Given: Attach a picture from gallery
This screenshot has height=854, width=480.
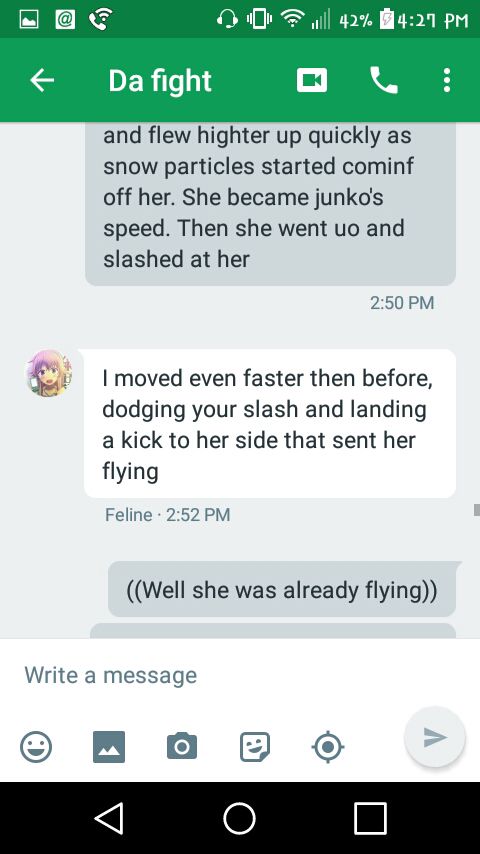Looking at the screenshot, I should click(109, 747).
